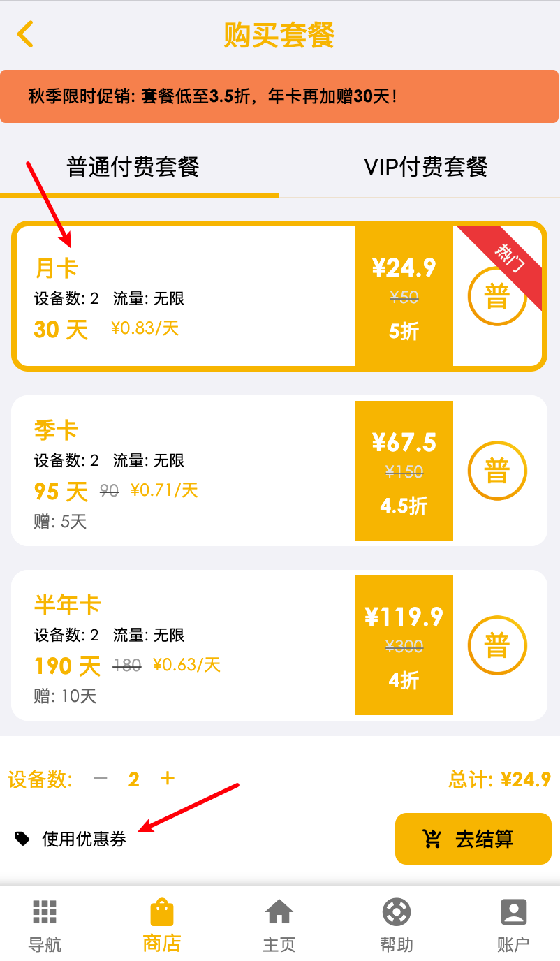Tap the 商店 shopping bag icon

point(162,913)
